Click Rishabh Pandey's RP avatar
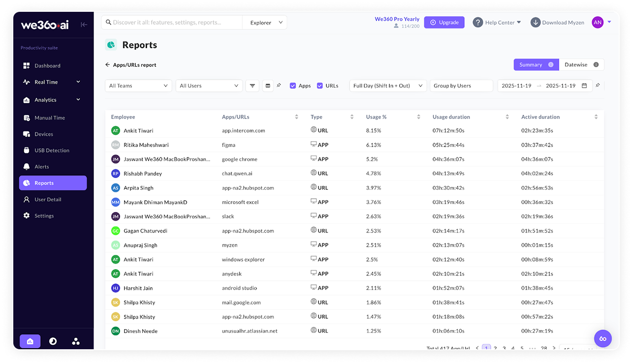The height and width of the screenshot is (364, 632). [x=116, y=174]
